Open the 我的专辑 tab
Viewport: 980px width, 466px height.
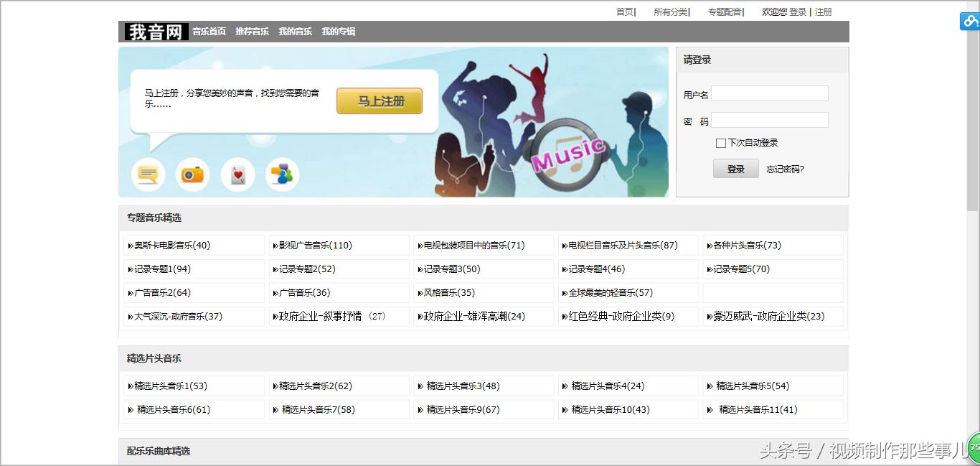pyautogui.click(x=338, y=31)
